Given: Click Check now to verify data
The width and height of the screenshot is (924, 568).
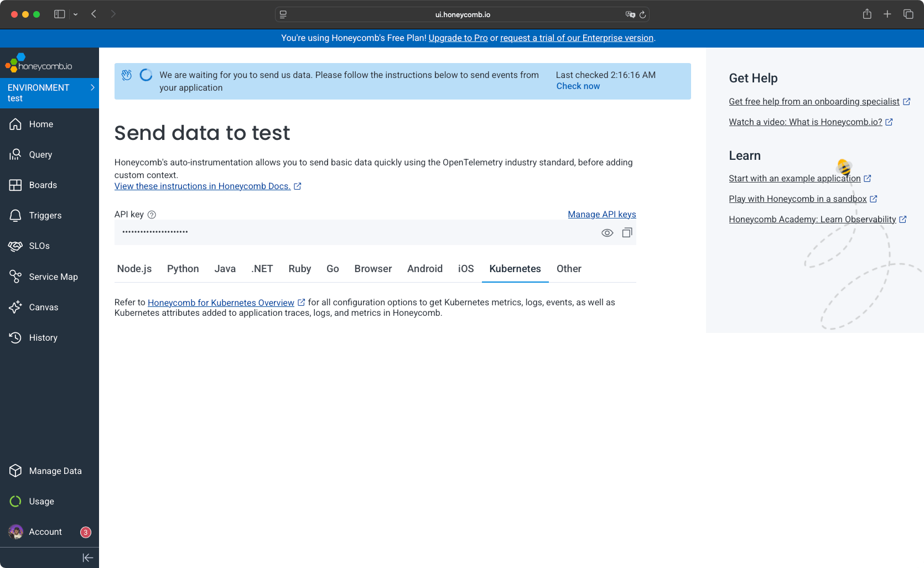Looking at the screenshot, I should tap(578, 86).
